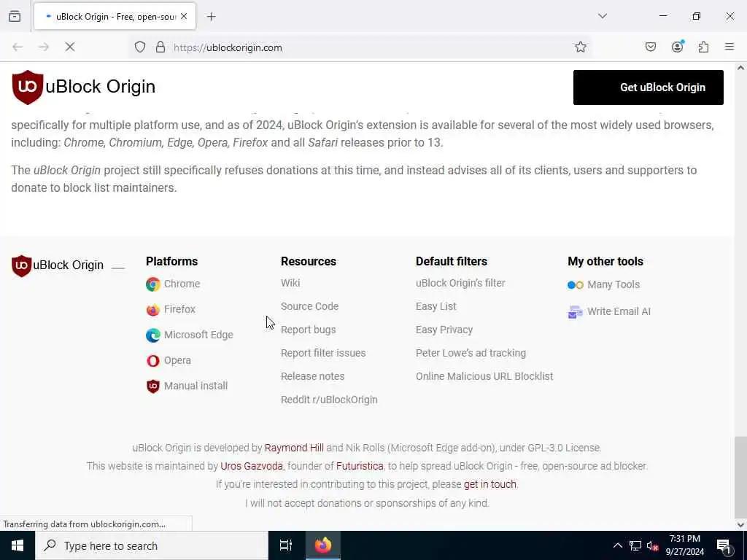This screenshot has width=747, height=560.
Task: Open the Chrome platform link
Action: tap(182, 284)
